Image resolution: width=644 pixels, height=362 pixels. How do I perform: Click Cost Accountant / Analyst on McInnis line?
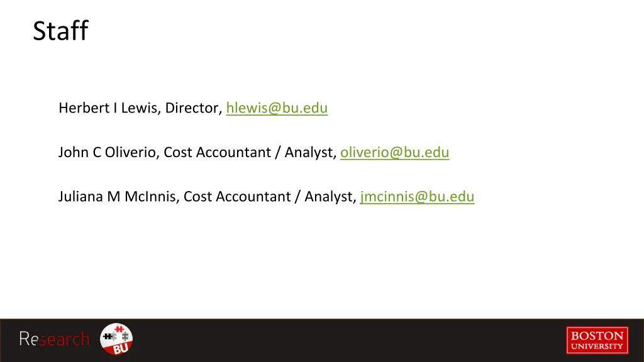(268, 197)
